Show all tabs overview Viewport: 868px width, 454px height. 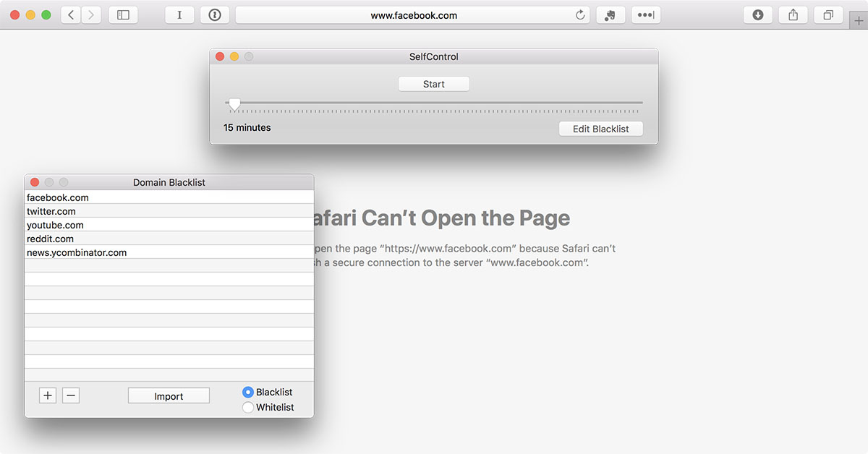click(828, 15)
